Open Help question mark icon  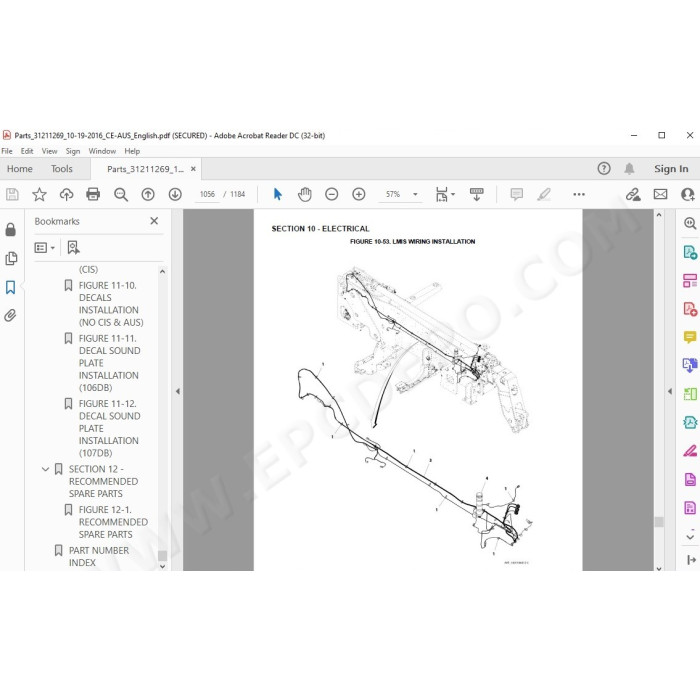(x=604, y=168)
